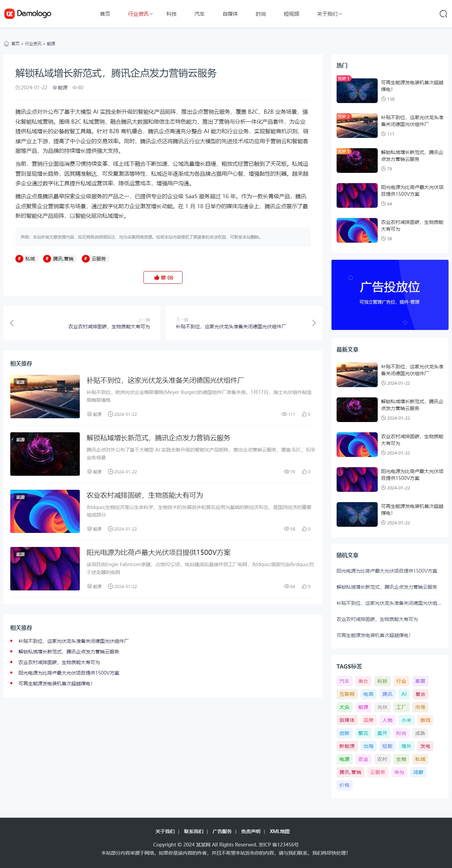The width and height of the screenshot is (452, 868).
Task: Click the like icon on 补贴不到位 card
Action: tap(304, 414)
